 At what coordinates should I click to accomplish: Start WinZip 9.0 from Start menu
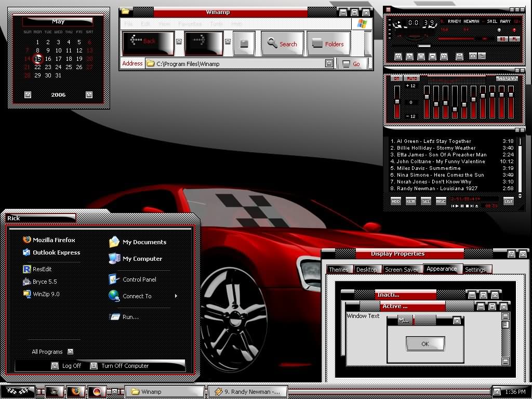(x=41, y=294)
